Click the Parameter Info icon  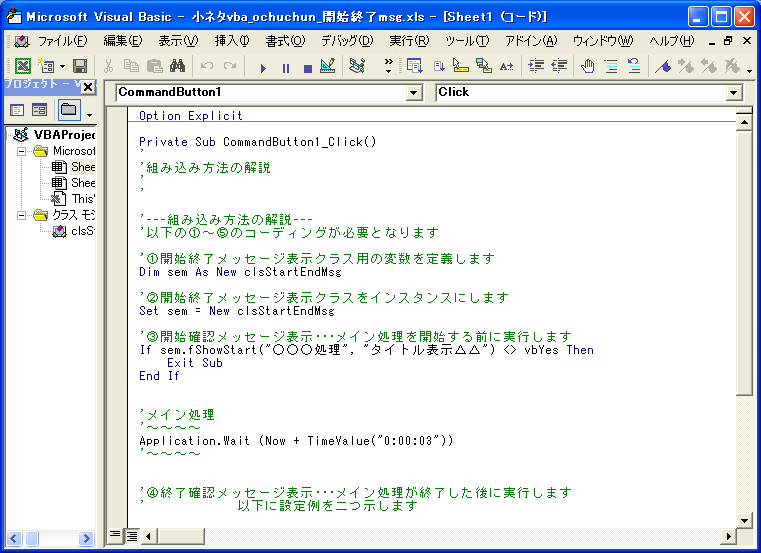click(484, 66)
